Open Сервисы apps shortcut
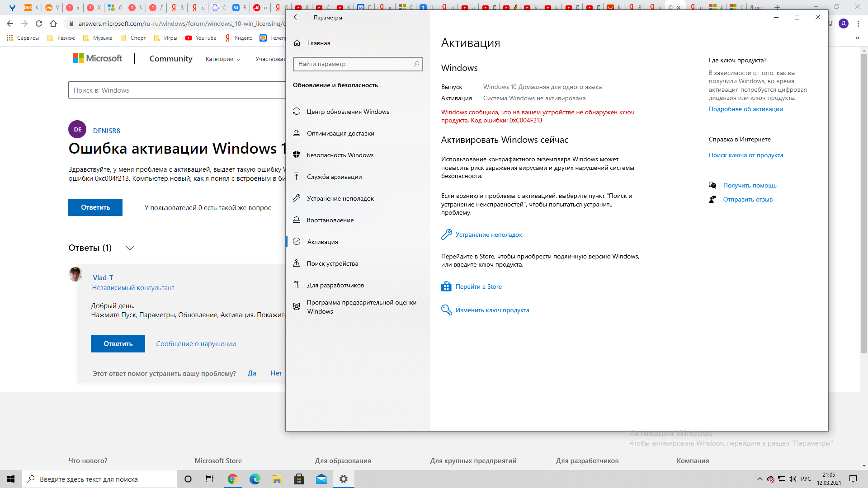This screenshot has height=488, width=868. click(x=23, y=38)
